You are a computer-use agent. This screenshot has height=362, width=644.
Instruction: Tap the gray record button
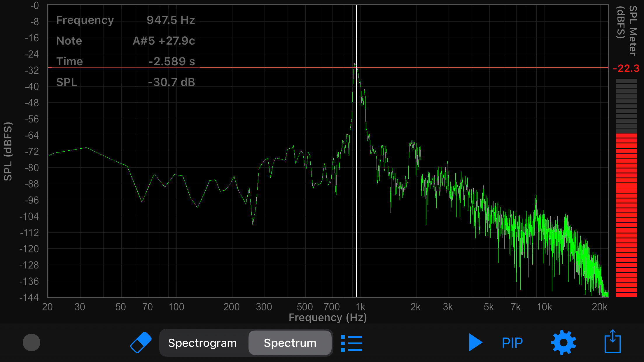pos(32,342)
